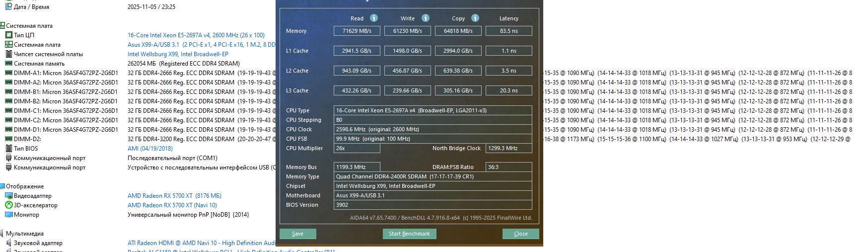Open the 16-Core Intel Xeon E5-2697A link
Image resolution: width=868 pixels, height=252 pixels.
click(x=196, y=35)
